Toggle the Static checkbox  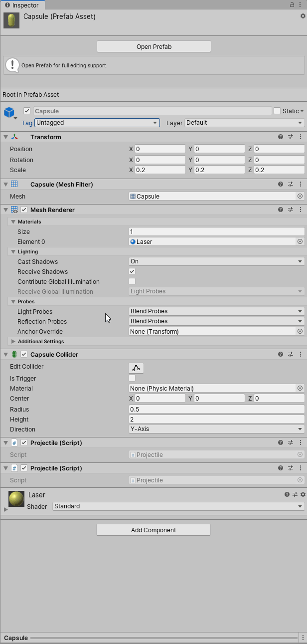[x=277, y=111]
